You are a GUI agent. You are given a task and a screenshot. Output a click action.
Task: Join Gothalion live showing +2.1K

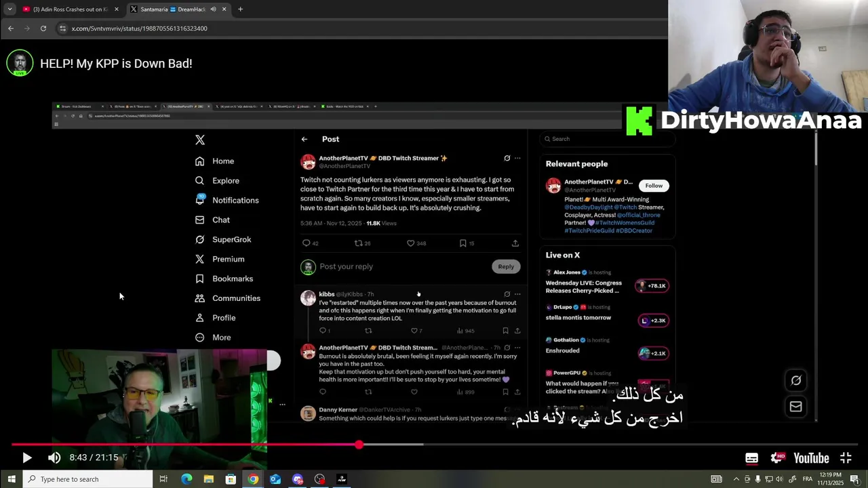[x=654, y=353]
